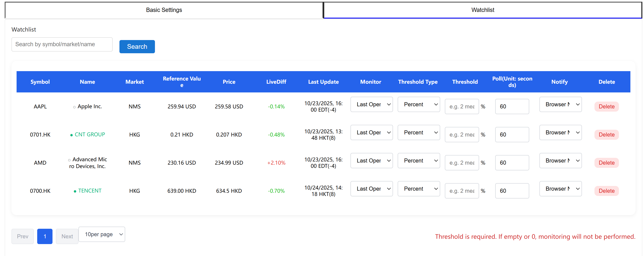Click the Threshold input for 0701.HK row
This screenshot has width=644, height=256.
click(x=462, y=135)
